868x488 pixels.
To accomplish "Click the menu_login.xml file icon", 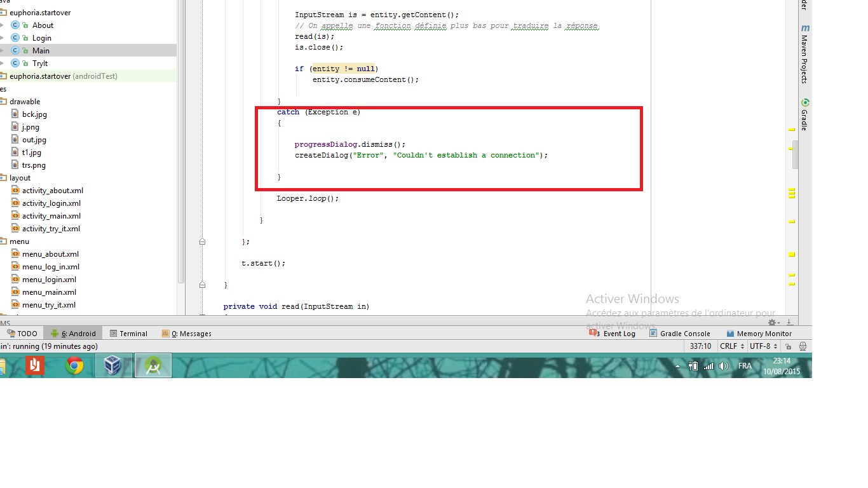I will click(x=16, y=280).
